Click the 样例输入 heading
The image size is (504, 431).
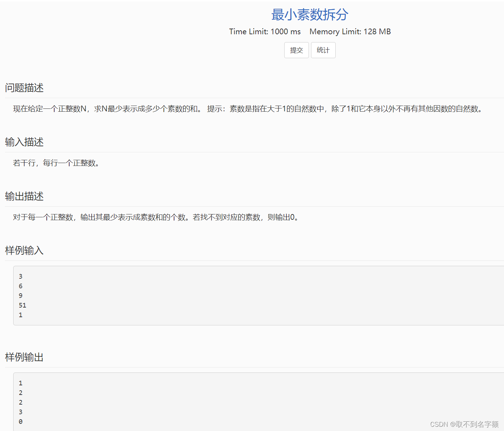tap(24, 250)
